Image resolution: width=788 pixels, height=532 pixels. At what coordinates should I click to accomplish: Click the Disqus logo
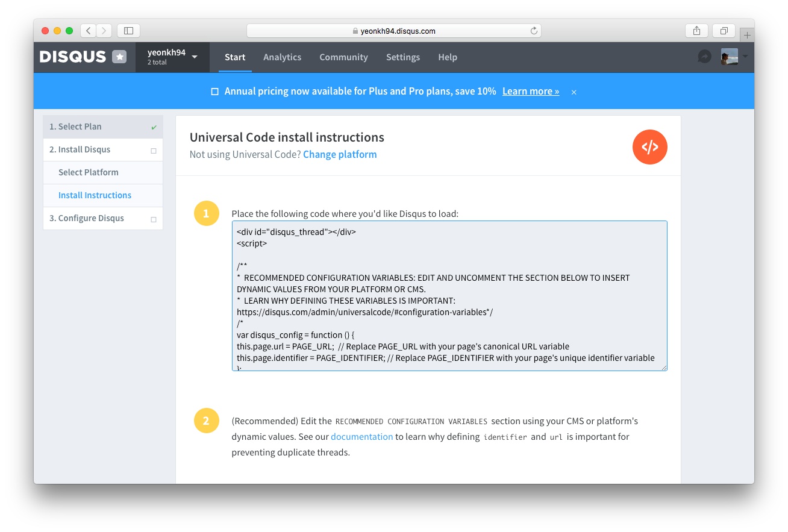click(x=72, y=57)
